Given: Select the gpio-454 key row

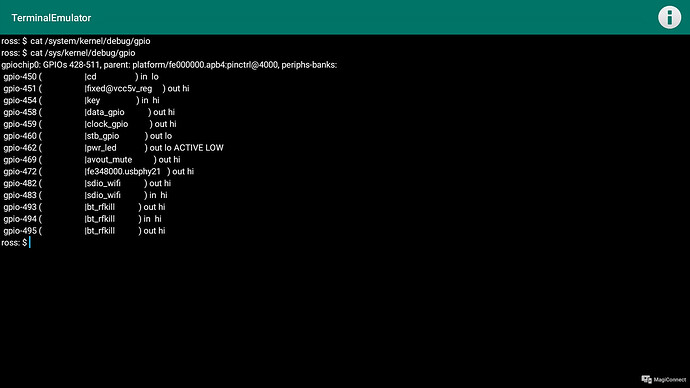Looking at the screenshot, I should (81, 100).
